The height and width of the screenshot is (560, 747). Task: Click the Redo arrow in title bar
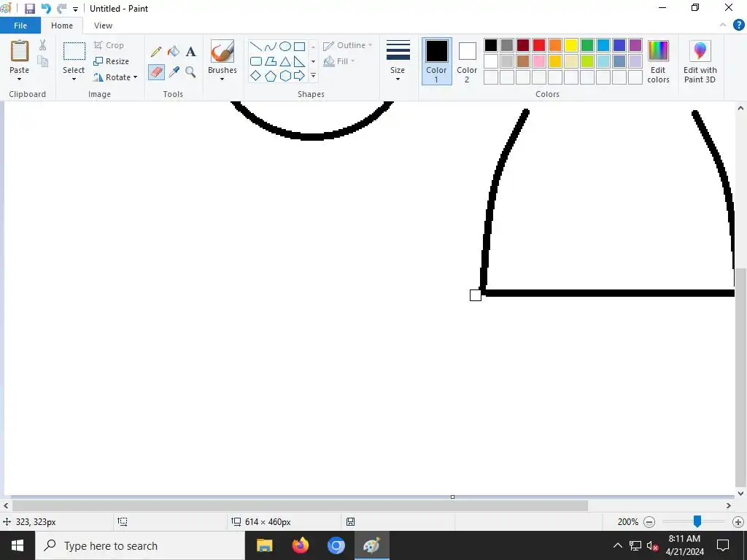[61, 9]
